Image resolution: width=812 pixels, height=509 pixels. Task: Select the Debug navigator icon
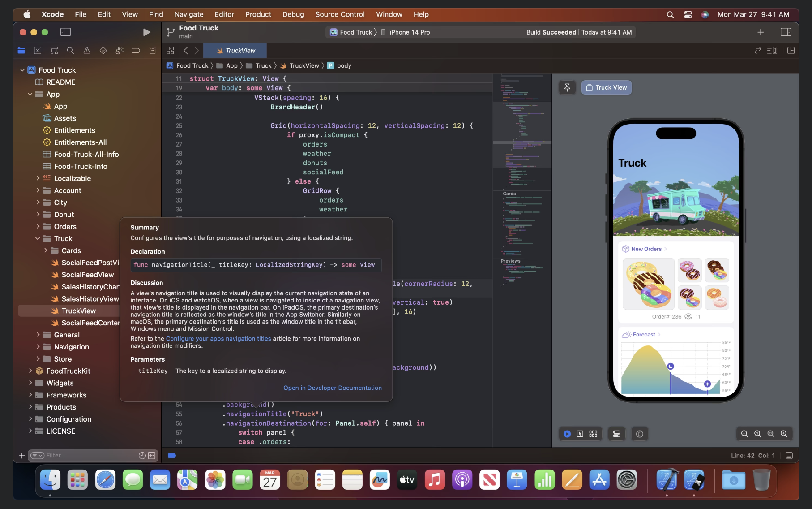(x=119, y=50)
